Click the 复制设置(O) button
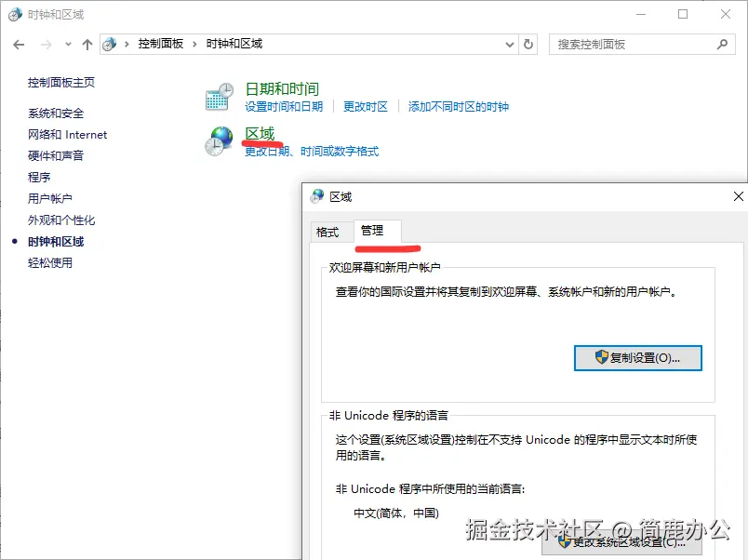The height and width of the screenshot is (560, 748). 637,357
